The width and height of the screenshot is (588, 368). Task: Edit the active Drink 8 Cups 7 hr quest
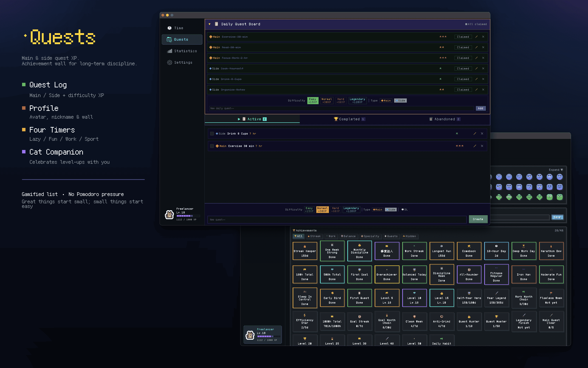click(475, 134)
